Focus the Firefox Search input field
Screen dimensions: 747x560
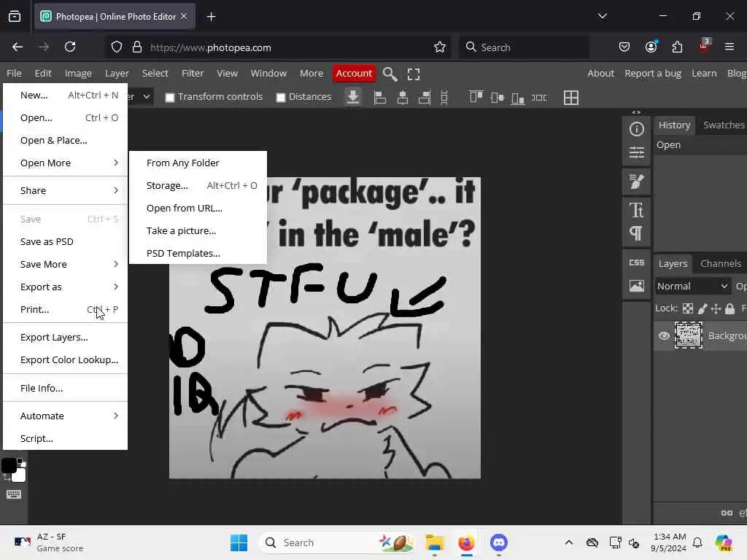(x=524, y=47)
